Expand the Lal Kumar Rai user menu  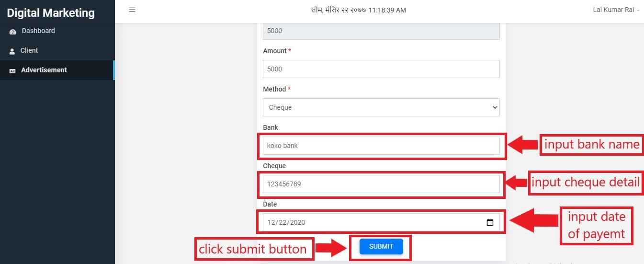(x=616, y=10)
